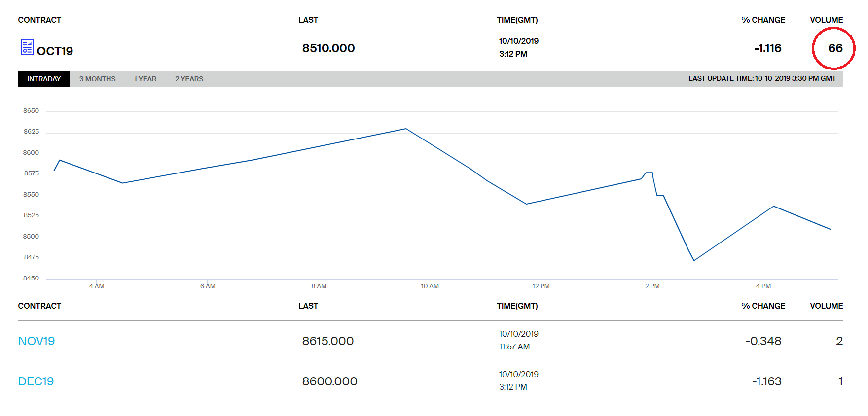The image size is (868, 416).
Task: Open the 1 YEAR chart view
Action: click(x=145, y=79)
